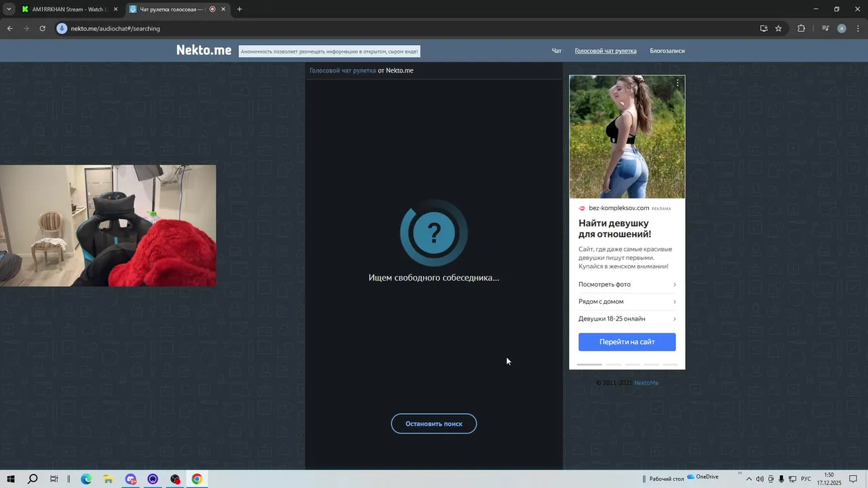This screenshot has height=488, width=868.
Task: Open the Chrome three-dot menu
Action: point(857,28)
